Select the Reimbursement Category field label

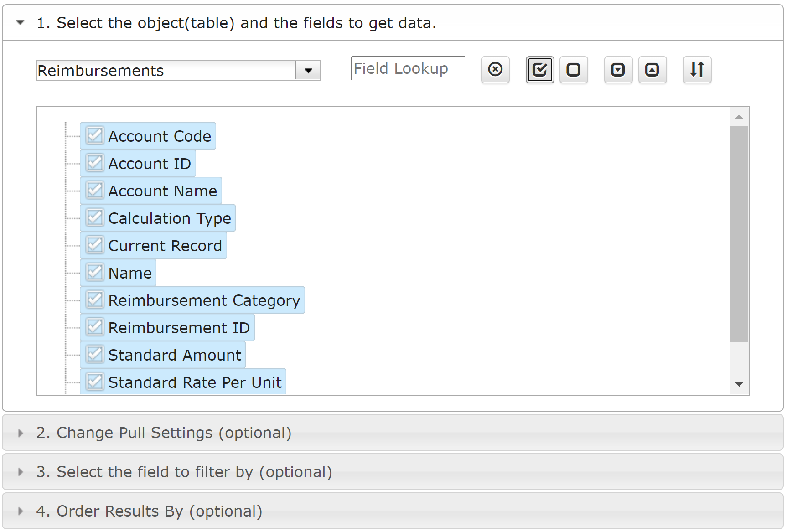pyautogui.click(x=204, y=300)
